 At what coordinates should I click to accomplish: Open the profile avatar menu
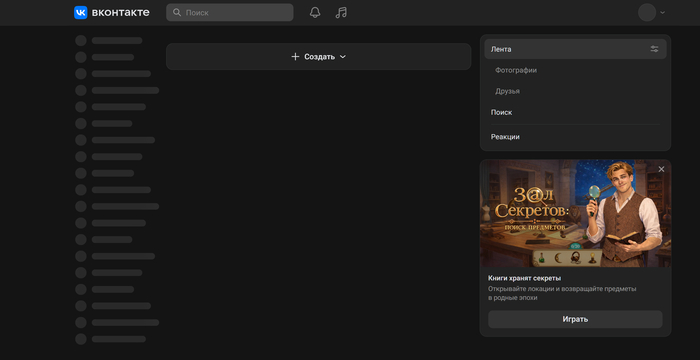[x=647, y=13]
